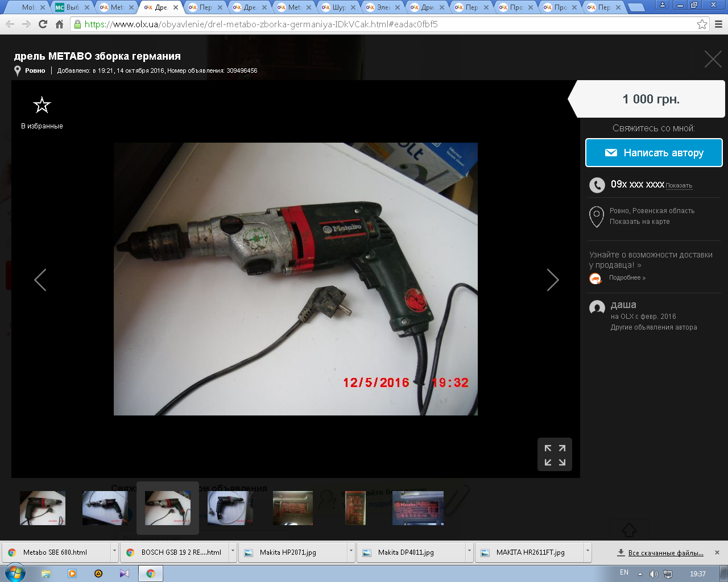Click the network icon in system tray
Screen dimensions: 728x582
click(x=668, y=574)
